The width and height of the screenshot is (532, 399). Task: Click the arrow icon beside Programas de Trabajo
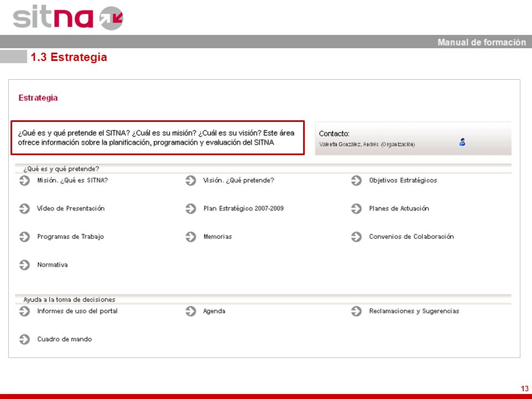click(x=24, y=237)
